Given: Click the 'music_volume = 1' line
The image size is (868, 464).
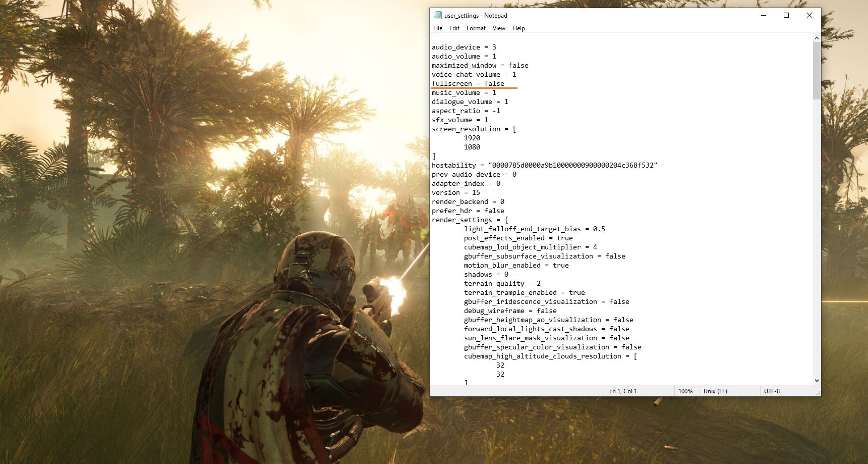Looking at the screenshot, I should (464, 92).
